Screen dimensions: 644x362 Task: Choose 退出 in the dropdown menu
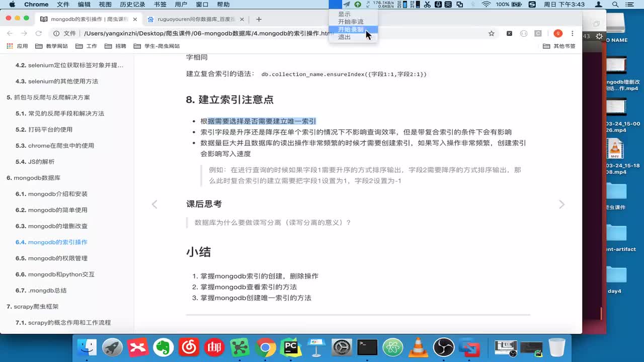click(x=353, y=37)
